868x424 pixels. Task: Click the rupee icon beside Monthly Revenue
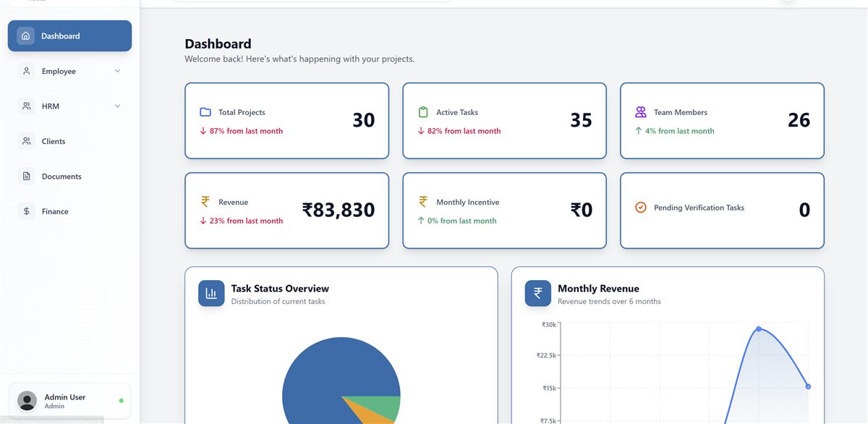[x=538, y=293]
